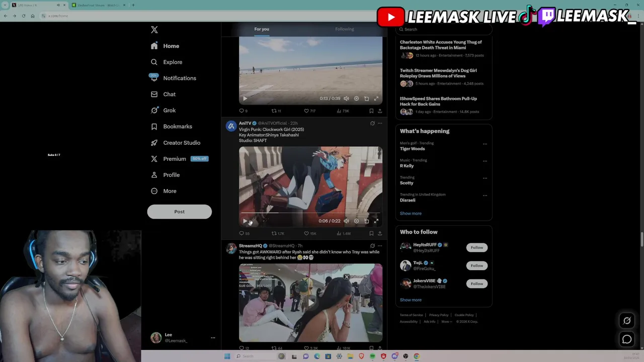Open Grok assistant page

click(x=163, y=110)
